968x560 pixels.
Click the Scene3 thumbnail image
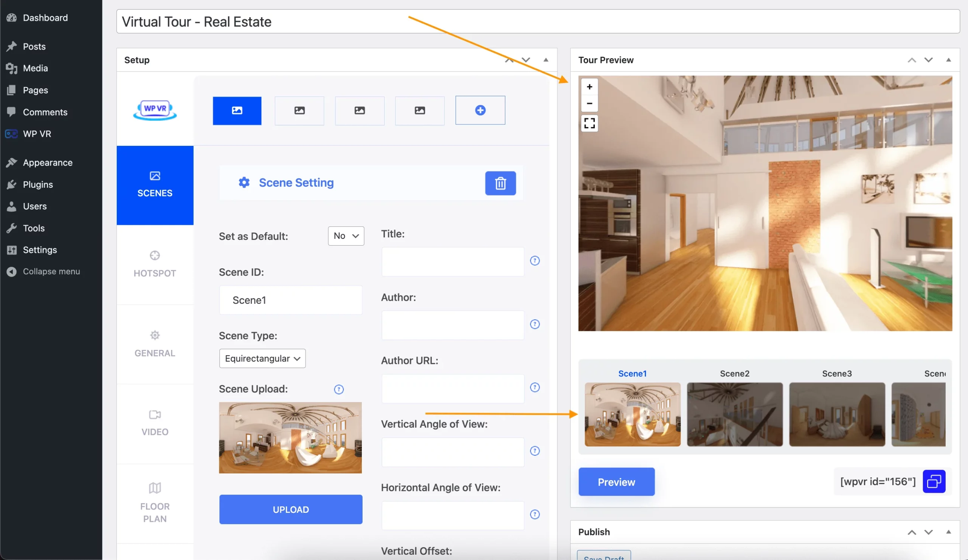[x=837, y=414]
